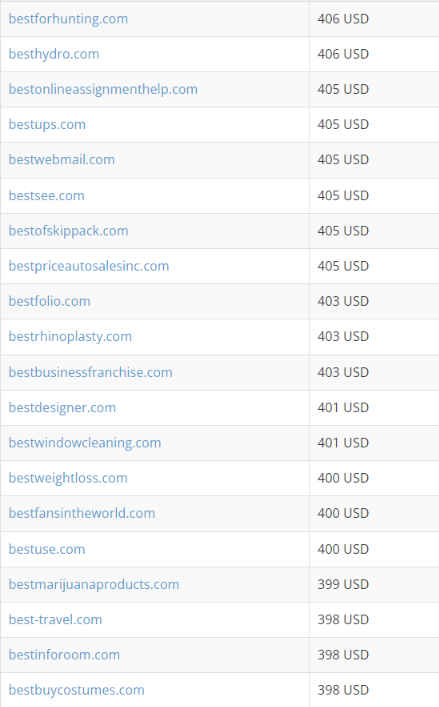Open bestmarijuanaproducts.com domain link
Viewport: 439px width, 707px height.
tap(94, 585)
